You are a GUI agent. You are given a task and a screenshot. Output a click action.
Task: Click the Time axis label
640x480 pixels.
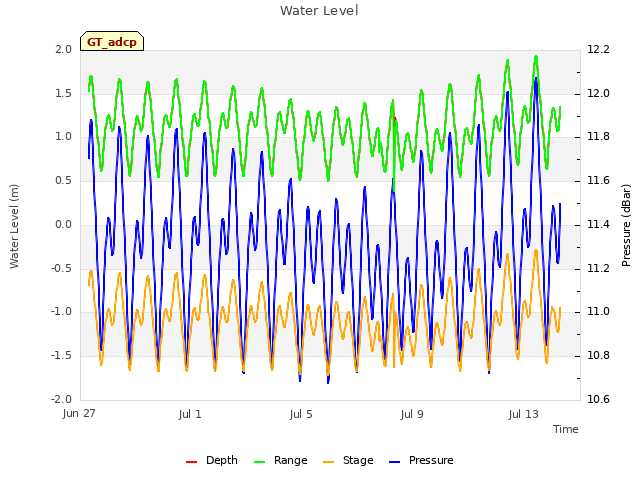pyautogui.click(x=566, y=429)
